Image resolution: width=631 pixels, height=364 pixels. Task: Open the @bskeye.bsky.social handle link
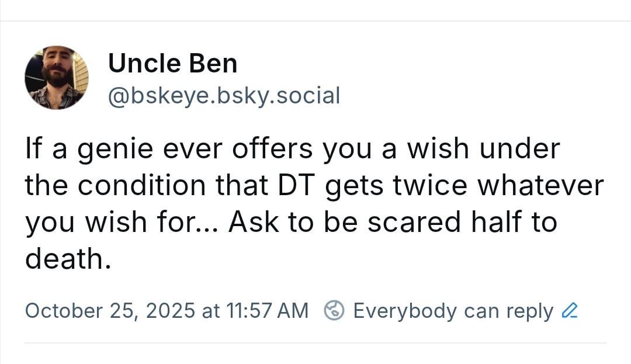tap(224, 95)
